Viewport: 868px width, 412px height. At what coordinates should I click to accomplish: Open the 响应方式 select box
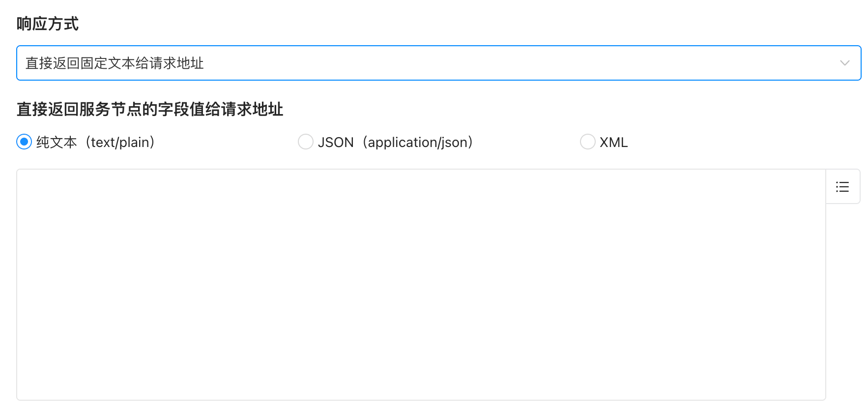tap(438, 63)
